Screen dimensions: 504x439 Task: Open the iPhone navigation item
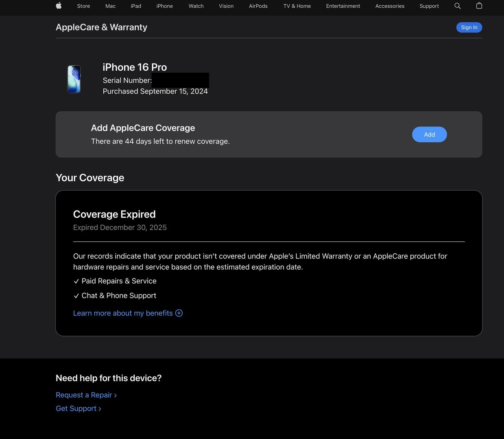pos(165,6)
